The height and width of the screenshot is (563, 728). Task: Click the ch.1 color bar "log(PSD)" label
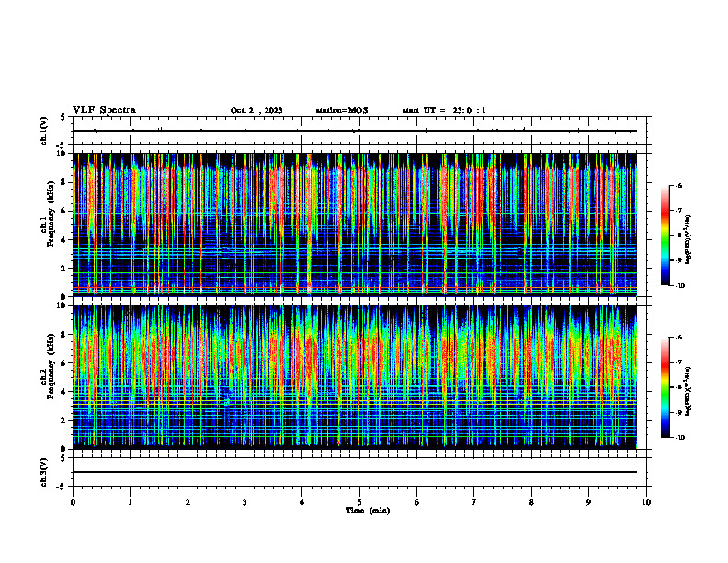[688, 240]
